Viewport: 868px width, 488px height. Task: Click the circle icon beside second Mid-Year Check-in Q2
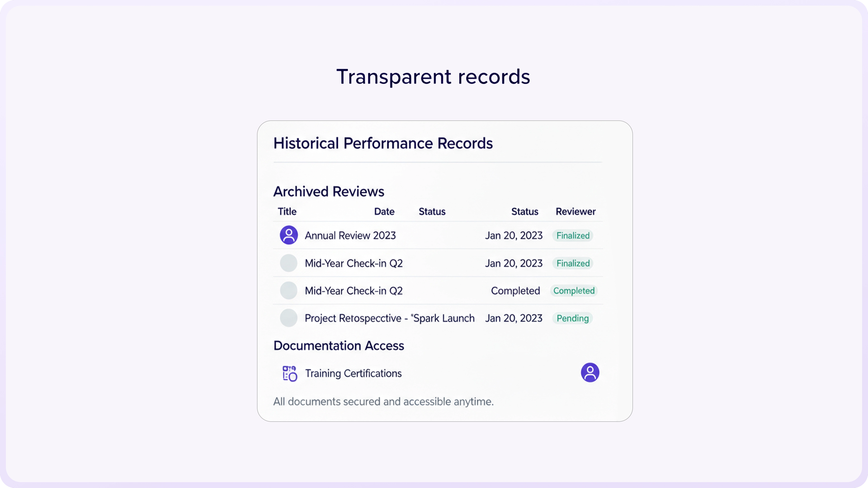point(289,290)
